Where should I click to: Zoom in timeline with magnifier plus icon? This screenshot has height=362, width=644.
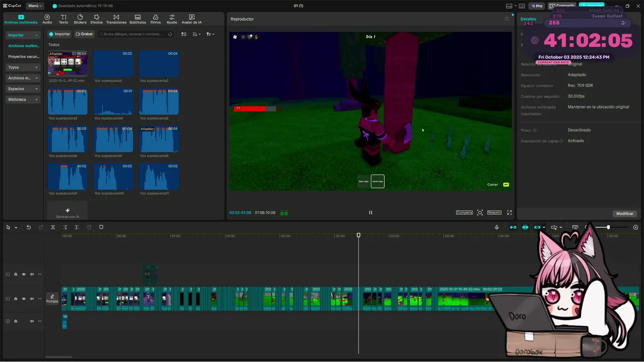pyautogui.click(x=635, y=227)
